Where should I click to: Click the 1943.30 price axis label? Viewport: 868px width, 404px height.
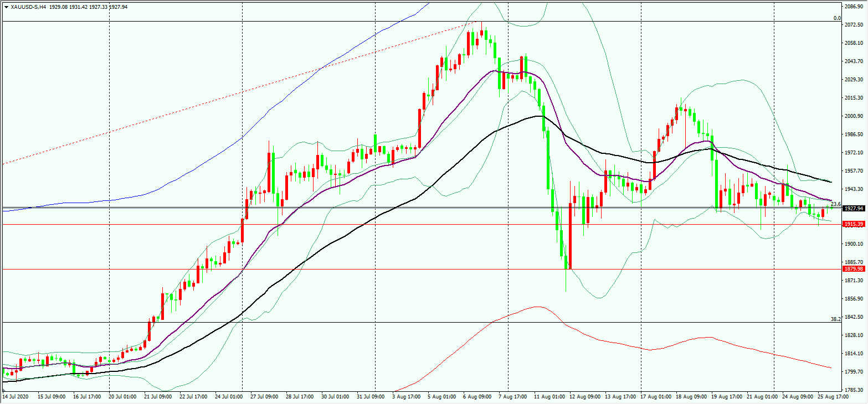(x=854, y=189)
